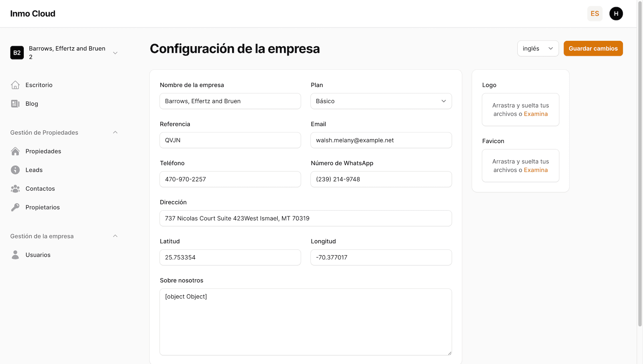Open the Leads menu item
Screen dimensions: 643x364
click(34, 170)
